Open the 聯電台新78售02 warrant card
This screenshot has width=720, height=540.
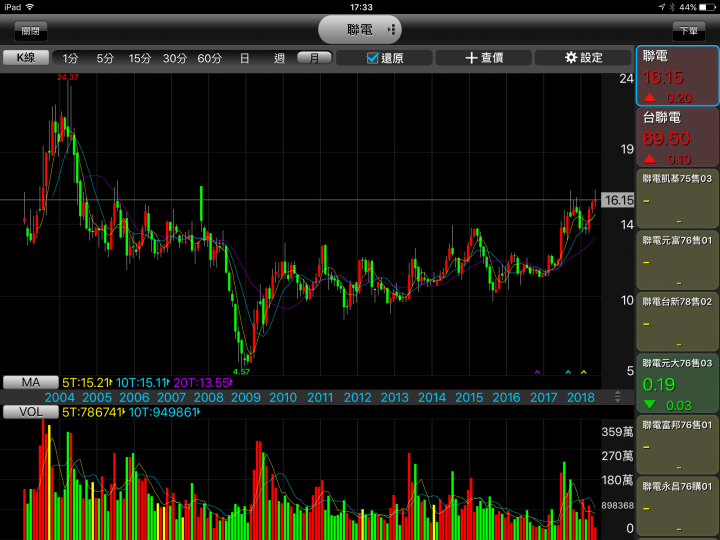coord(677,322)
